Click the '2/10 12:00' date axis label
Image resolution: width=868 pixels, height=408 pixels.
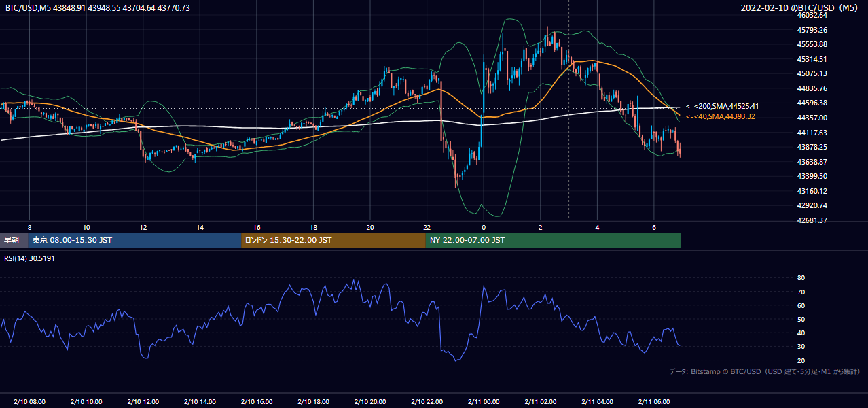click(x=143, y=401)
